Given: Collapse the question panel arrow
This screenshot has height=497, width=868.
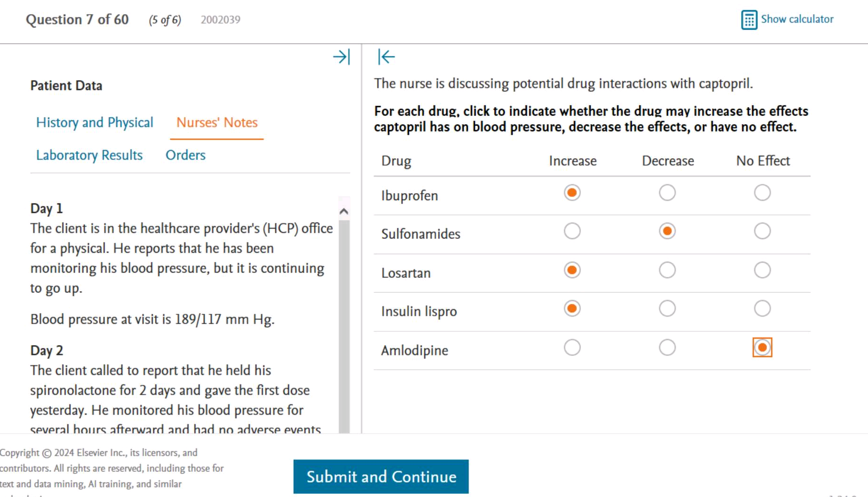Looking at the screenshot, I should [x=386, y=57].
